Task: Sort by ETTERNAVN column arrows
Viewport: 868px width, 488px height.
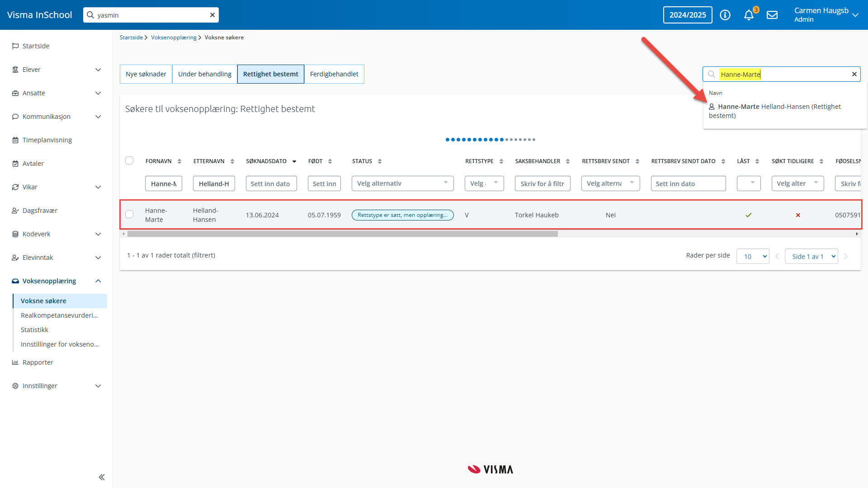Action: point(232,161)
